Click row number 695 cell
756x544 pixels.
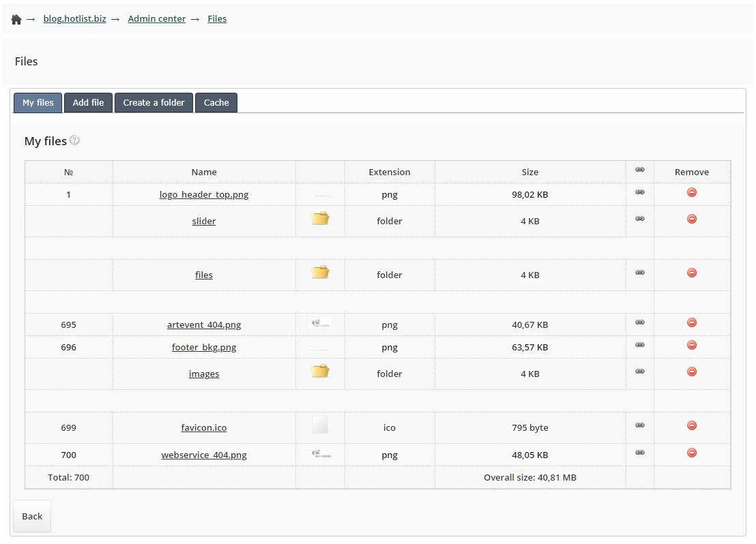coord(68,324)
